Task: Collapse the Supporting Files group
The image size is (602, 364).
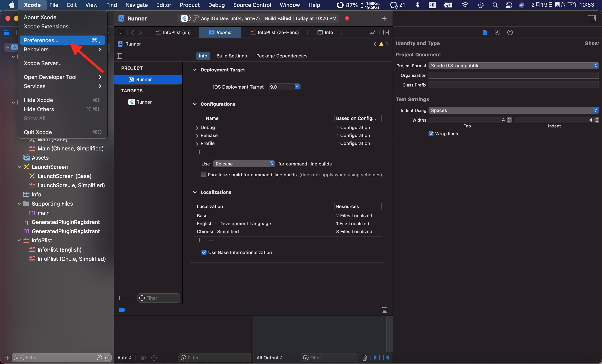Action: (x=19, y=204)
